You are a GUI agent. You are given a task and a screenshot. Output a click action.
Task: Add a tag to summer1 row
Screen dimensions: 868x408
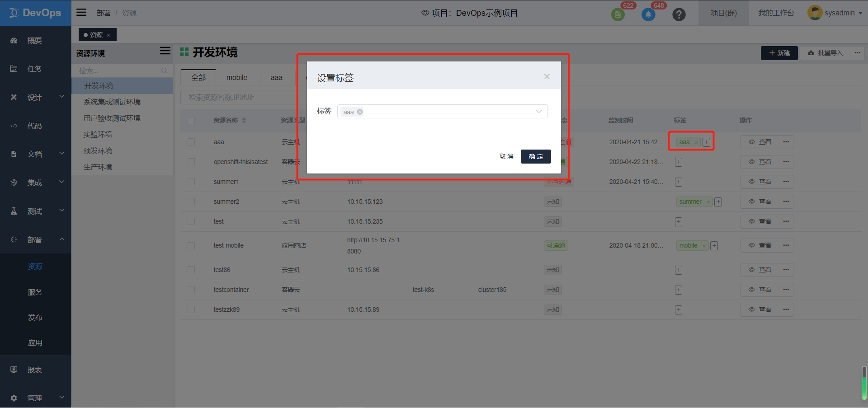[679, 182]
